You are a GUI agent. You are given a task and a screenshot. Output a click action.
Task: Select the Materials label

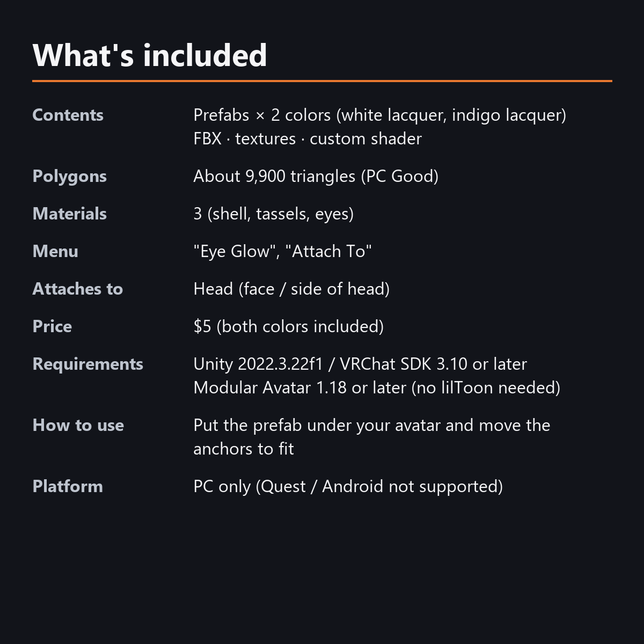pyautogui.click(x=69, y=214)
